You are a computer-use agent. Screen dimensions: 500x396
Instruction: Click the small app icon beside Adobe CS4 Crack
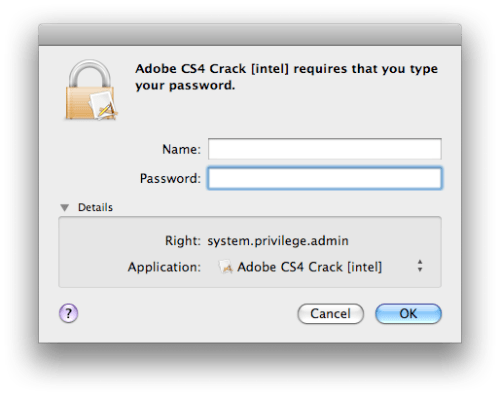click(x=225, y=267)
